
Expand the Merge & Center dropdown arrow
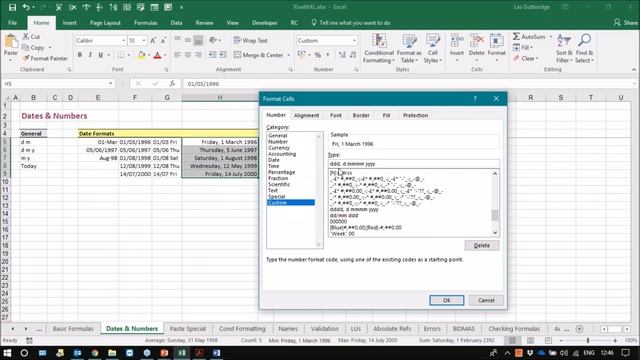pyautogui.click(x=289, y=55)
